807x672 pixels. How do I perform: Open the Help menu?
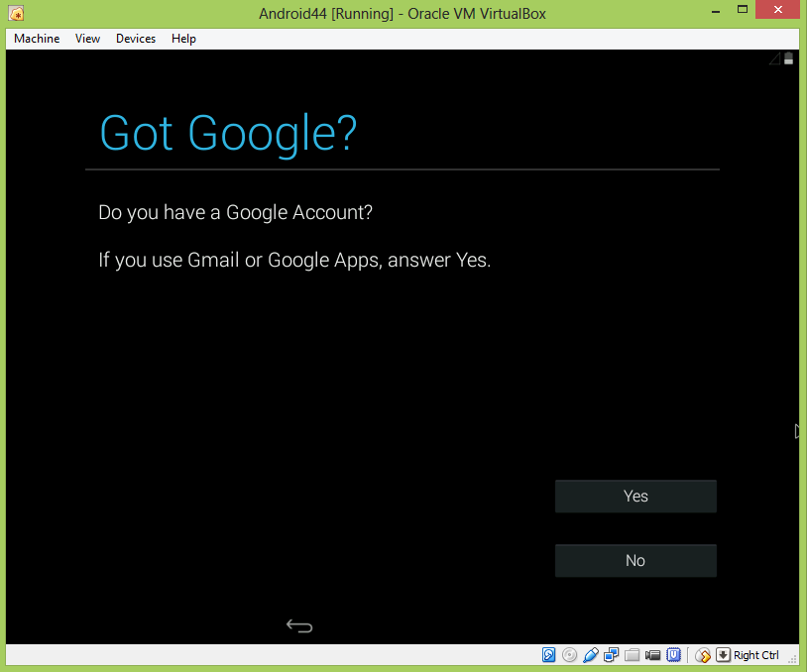pos(183,39)
